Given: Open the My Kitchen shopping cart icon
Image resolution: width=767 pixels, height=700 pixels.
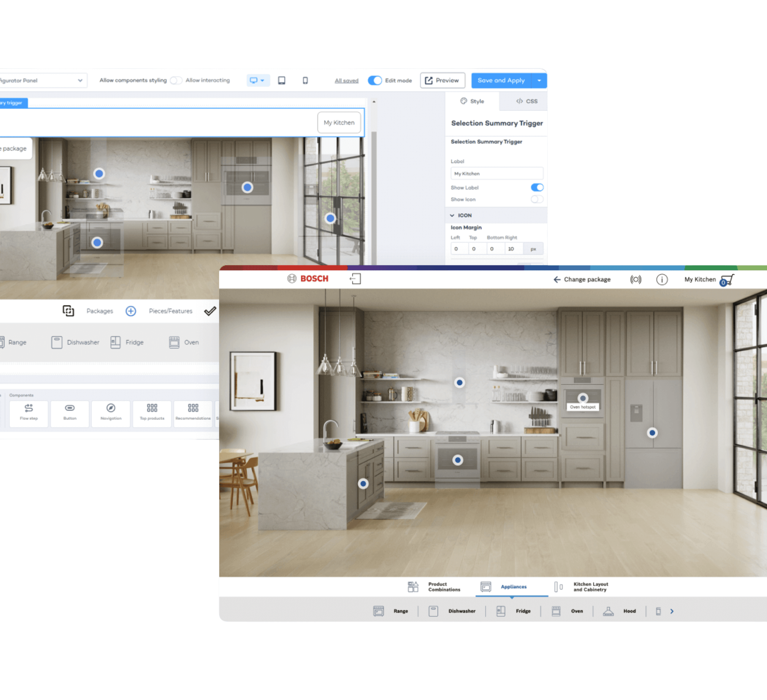Looking at the screenshot, I should pyautogui.click(x=727, y=280).
